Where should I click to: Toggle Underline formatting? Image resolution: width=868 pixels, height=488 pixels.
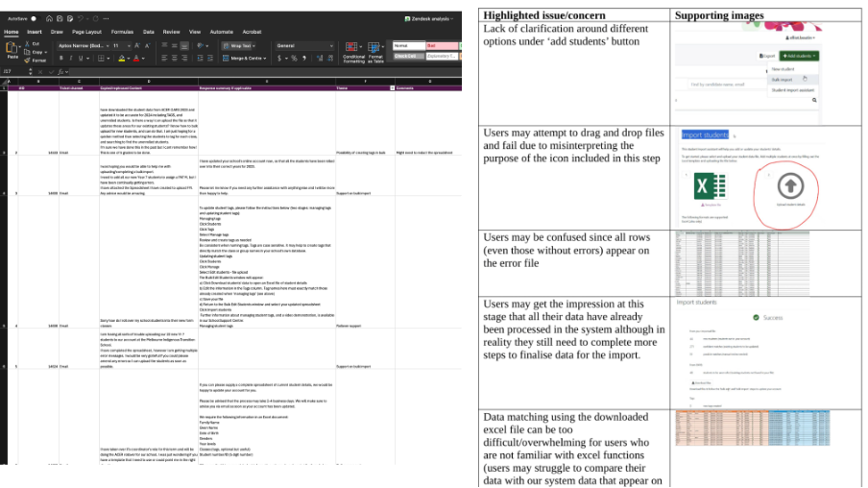tap(81, 59)
